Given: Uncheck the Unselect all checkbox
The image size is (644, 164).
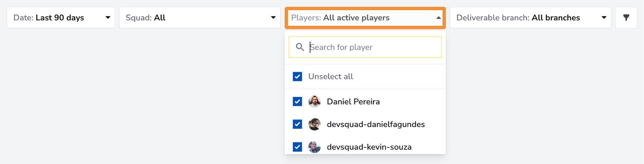Looking at the screenshot, I should click(297, 77).
